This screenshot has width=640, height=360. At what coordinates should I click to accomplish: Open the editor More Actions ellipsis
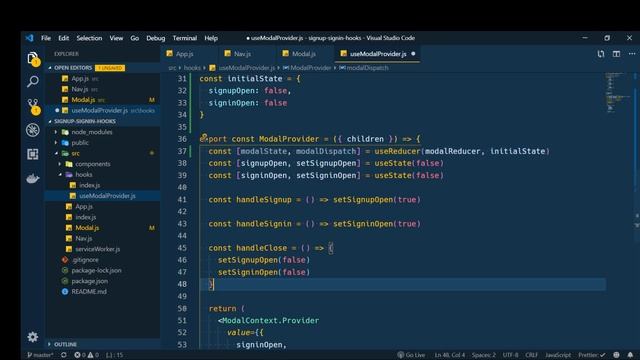632,54
